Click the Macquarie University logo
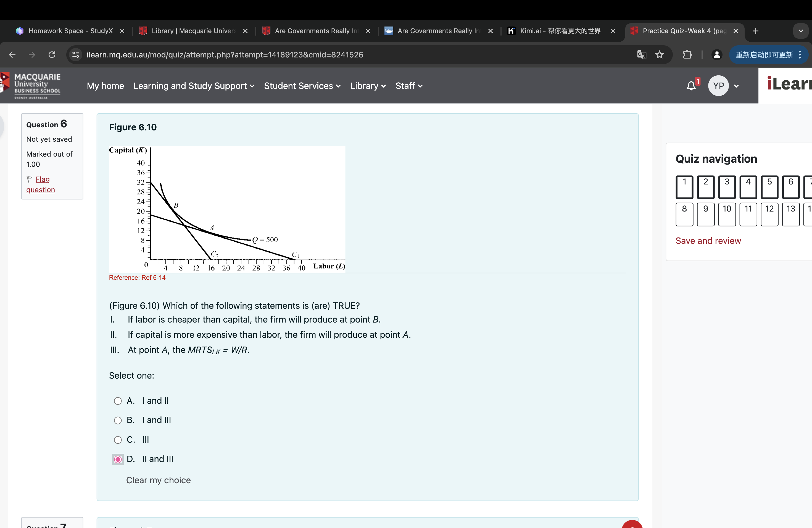812x528 pixels. pyautogui.click(x=31, y=86)
